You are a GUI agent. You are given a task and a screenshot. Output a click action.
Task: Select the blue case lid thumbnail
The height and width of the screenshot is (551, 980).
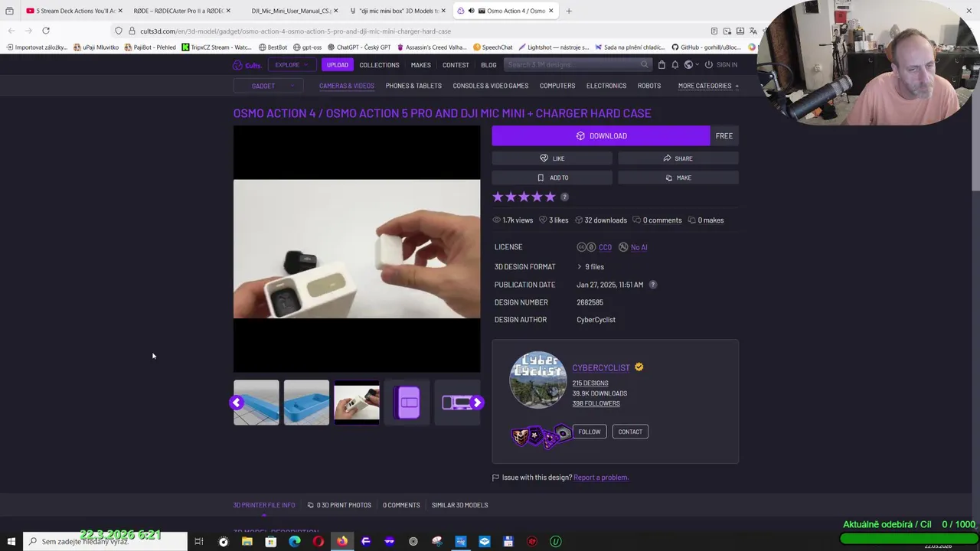[256, 403]
